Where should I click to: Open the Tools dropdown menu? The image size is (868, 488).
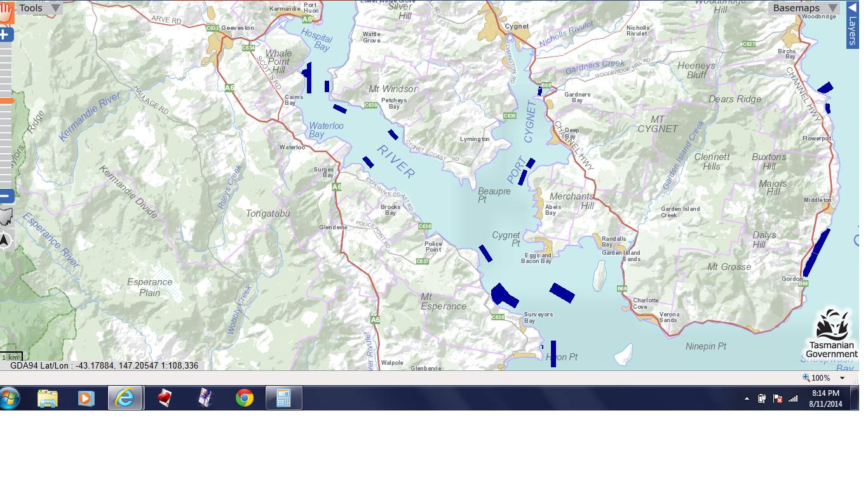[39, 8]
